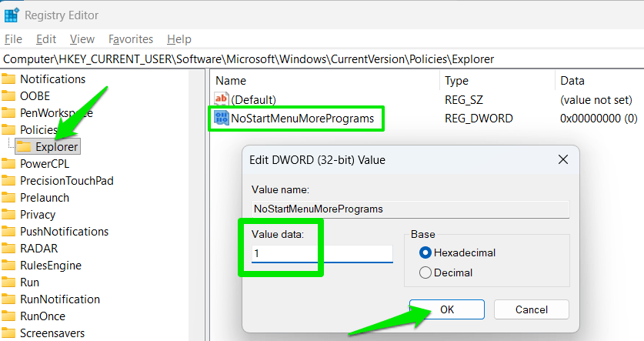Select the Prelaunch folder icon

coord(8,198)
